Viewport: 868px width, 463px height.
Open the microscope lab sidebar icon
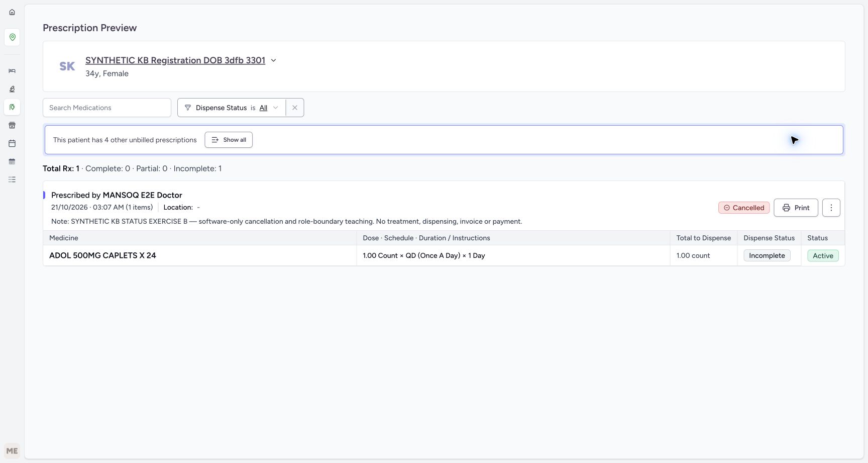click(12, 89)
